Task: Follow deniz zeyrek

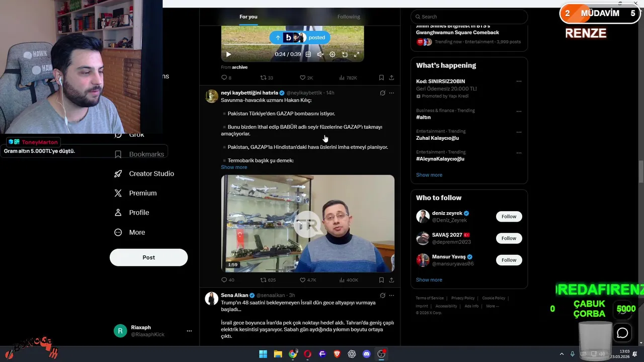Action: coord(509,217)
